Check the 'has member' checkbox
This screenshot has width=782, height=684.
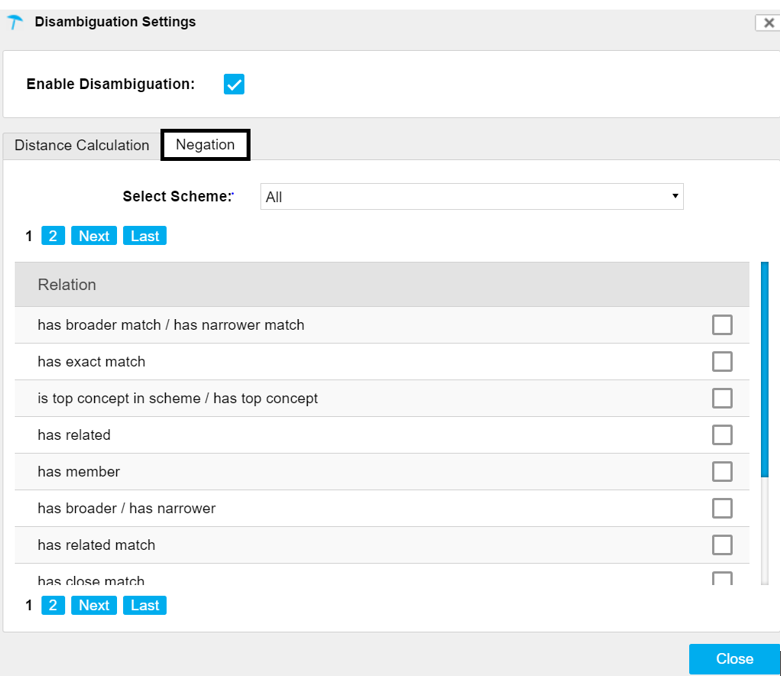722,471
